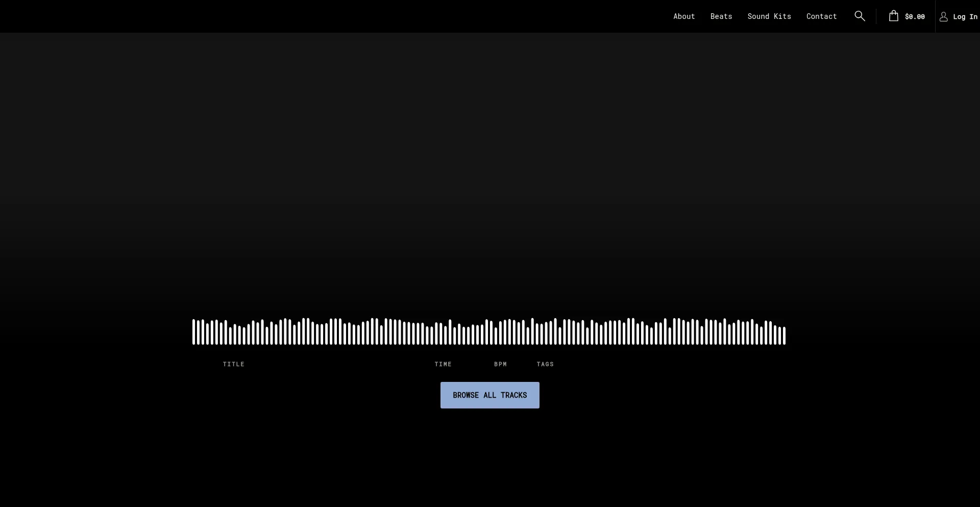Click the user profile silhouette icon
980x507 pixels.
click(943, 17)
